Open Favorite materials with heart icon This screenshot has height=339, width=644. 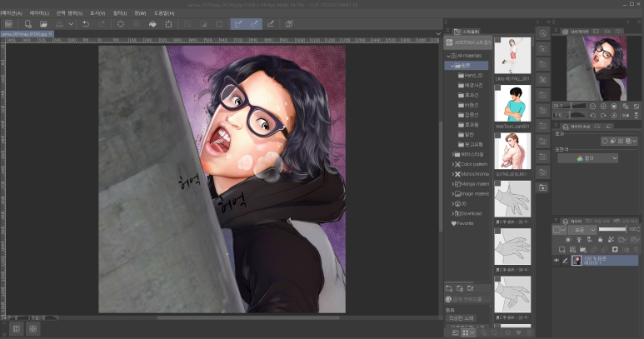pyautogui.click(x=462, y=223)
